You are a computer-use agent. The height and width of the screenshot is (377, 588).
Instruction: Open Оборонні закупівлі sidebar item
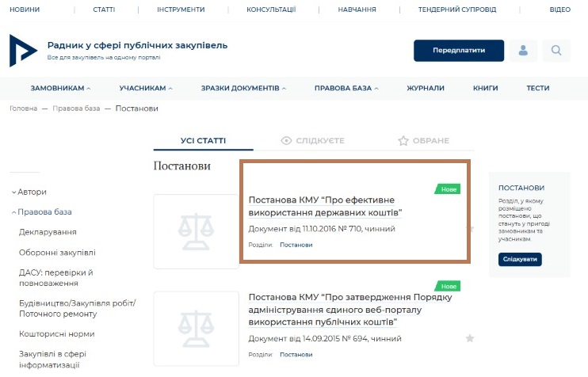click(57, 253)
